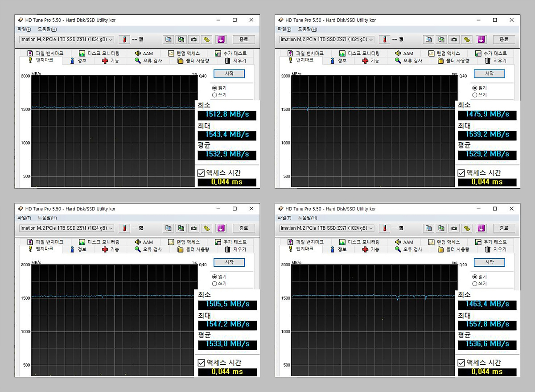Screen dimensions: 535x392
Task: Click purple down-arrow save icon in top-right window
Action: pyautogui.click(x=481, y=39)
